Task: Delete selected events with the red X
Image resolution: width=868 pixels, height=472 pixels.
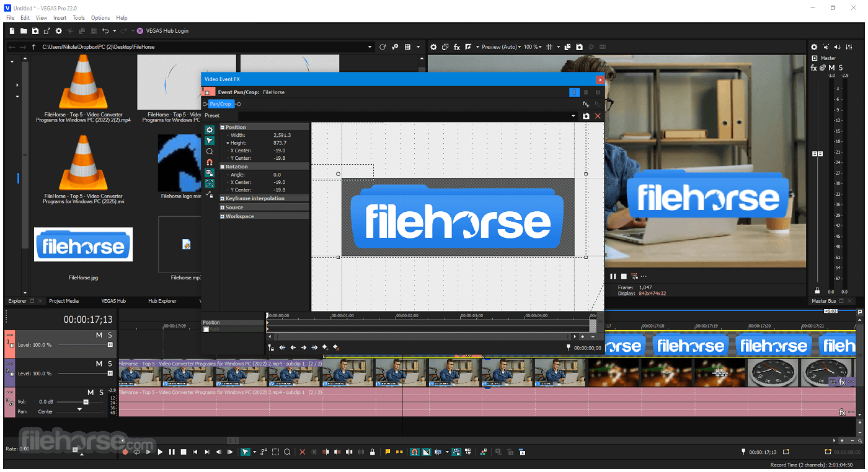Action: click(x=303, y=452)
